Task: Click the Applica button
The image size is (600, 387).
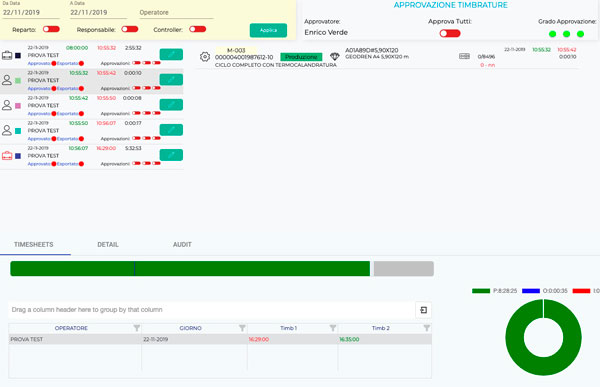Action: (268, 30)
